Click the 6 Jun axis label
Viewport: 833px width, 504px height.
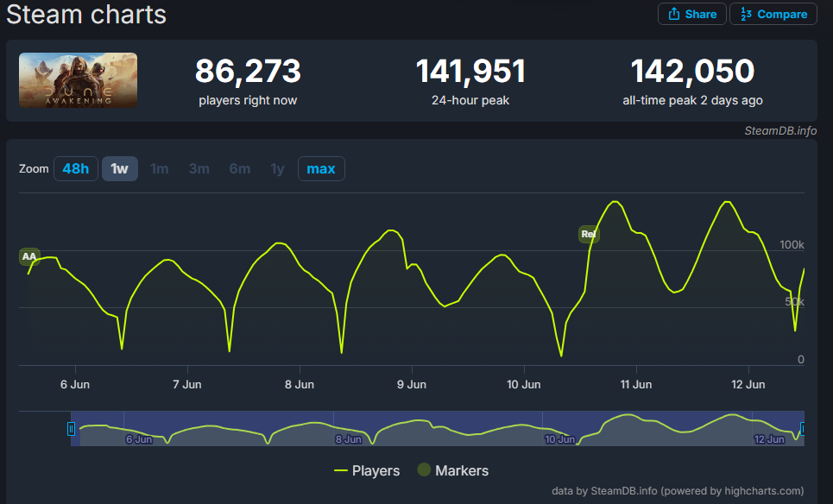pos(75,385)
